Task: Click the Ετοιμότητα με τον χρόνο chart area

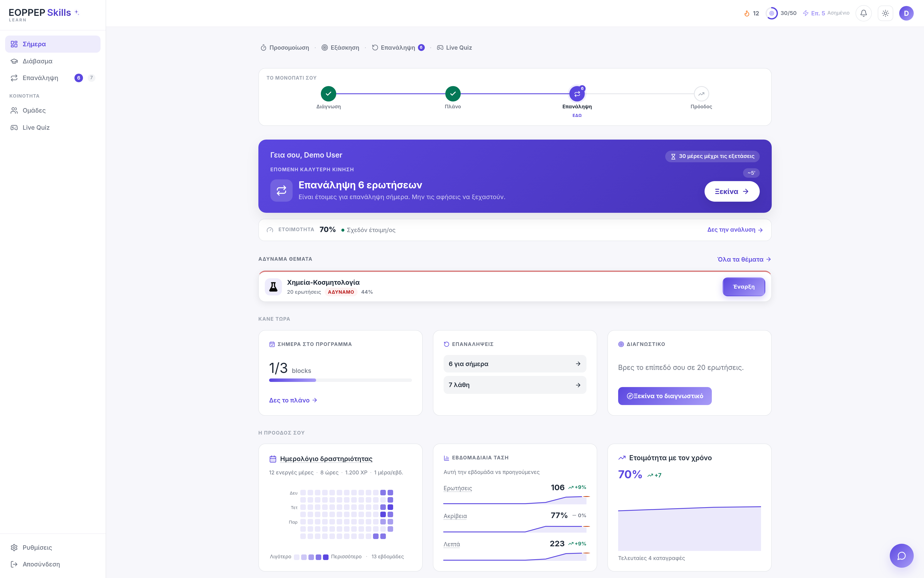Action: click(x=690, y=528)
